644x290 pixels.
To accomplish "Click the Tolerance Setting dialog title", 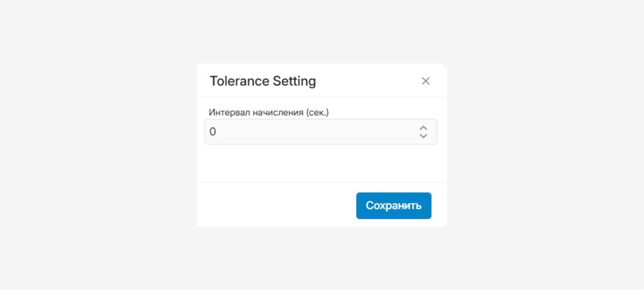I will click(x=262, y=81).
